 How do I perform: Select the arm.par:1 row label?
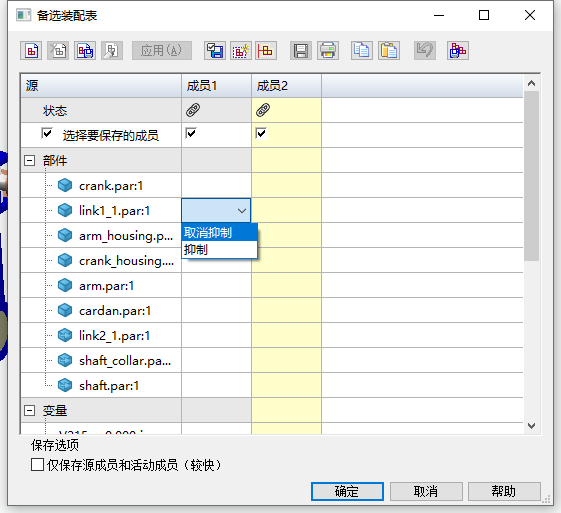[106, 286]
